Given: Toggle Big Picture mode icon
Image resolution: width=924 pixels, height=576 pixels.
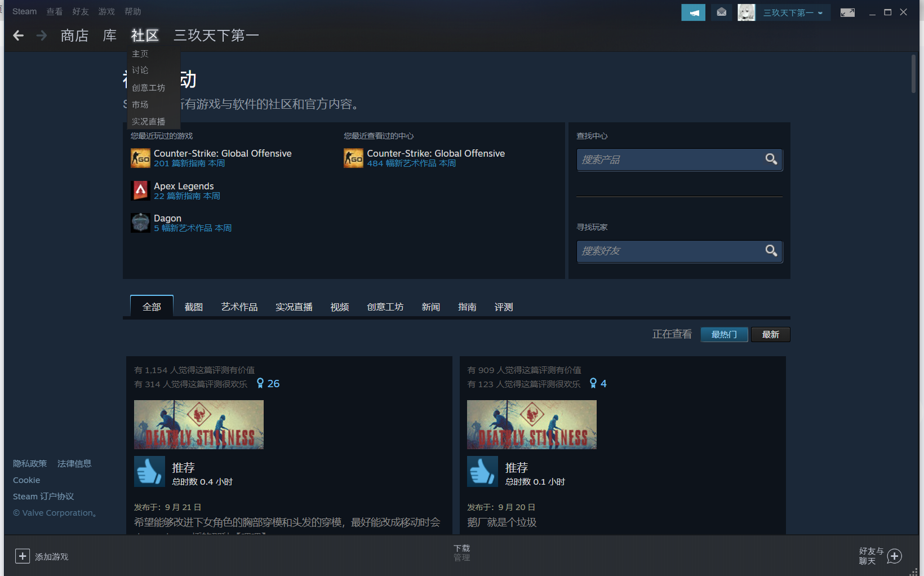Looking at the screenshot, I should (x=847, y=12).
